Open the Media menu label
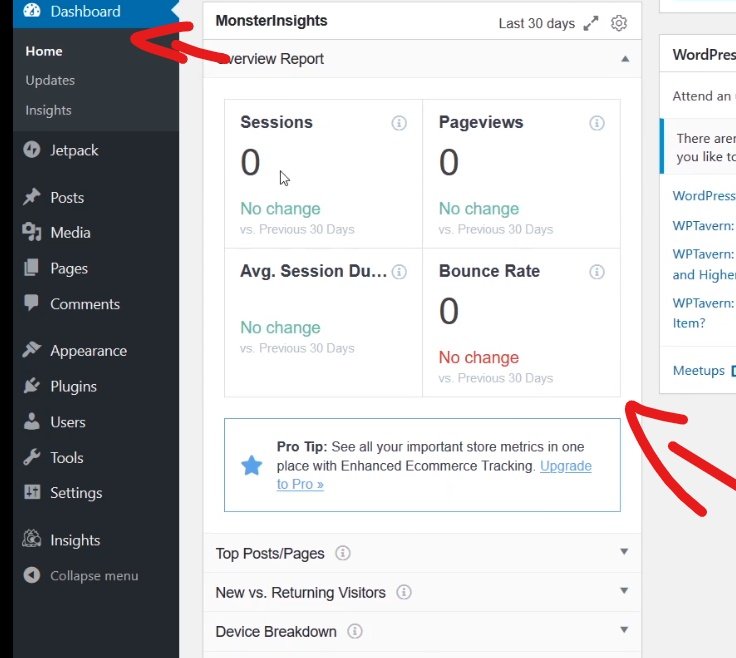 [x=70, y=233]
